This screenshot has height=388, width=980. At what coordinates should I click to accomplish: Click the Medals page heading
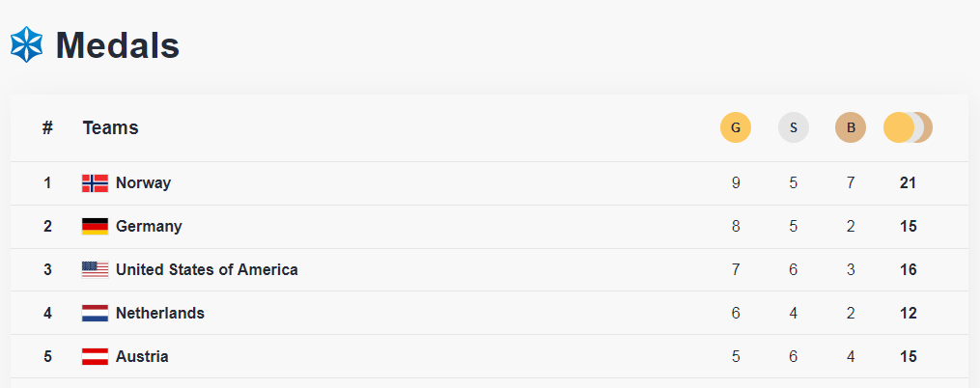tap(118, 45)
